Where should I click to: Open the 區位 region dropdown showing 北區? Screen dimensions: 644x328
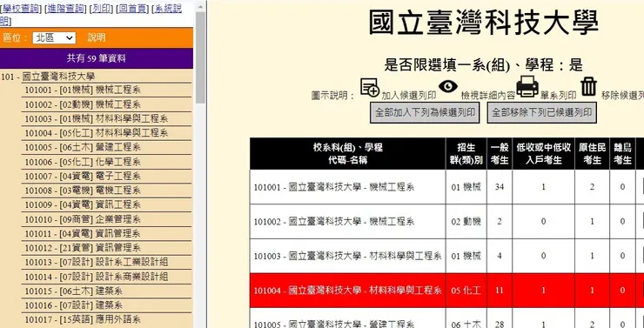[54, 37]
